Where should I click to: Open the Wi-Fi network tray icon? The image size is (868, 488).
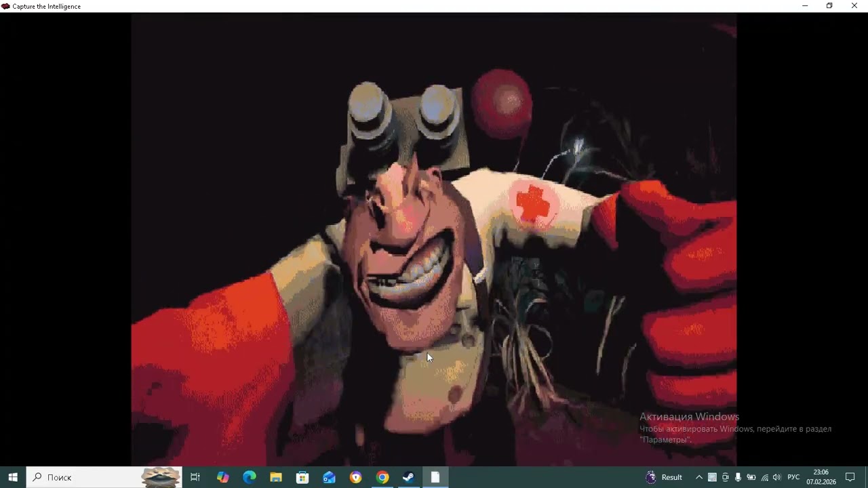pyautogui.click(x=764, y=477)
